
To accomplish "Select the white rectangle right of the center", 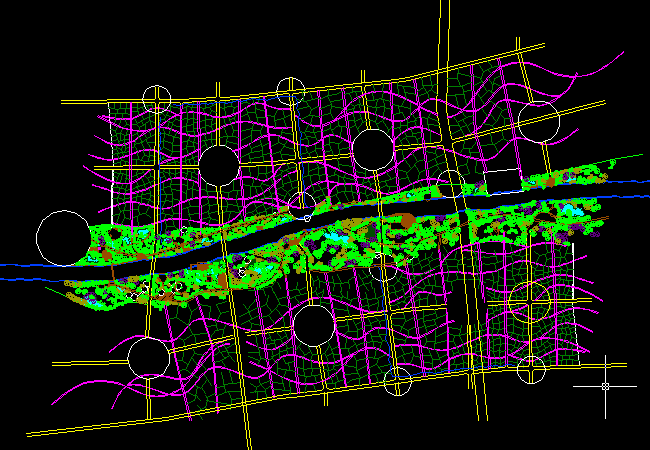I will [x=501, y=181].
